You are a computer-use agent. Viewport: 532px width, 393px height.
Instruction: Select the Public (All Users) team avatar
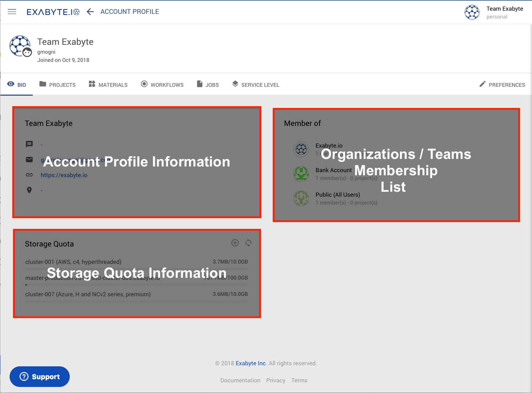301,198
